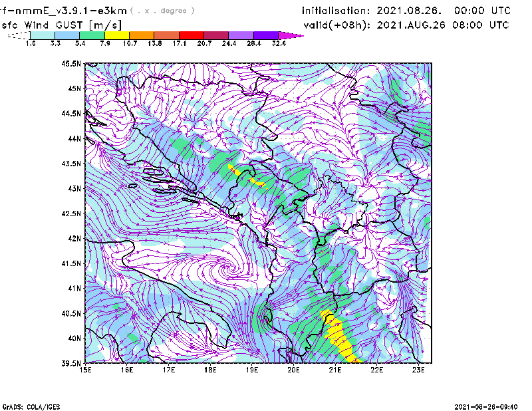532x411 pixels.
Task: Click the 43N latitude label
Action: pos(74,188)
